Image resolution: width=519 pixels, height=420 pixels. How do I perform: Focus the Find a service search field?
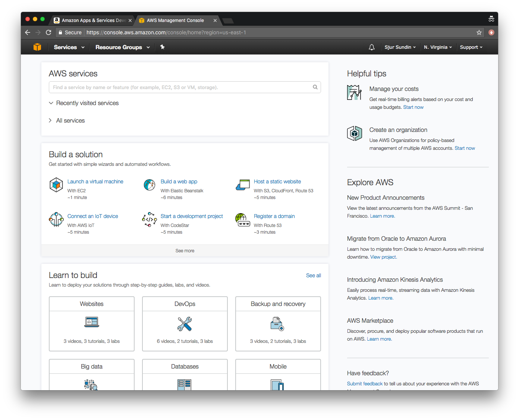[x=185, y=87]
